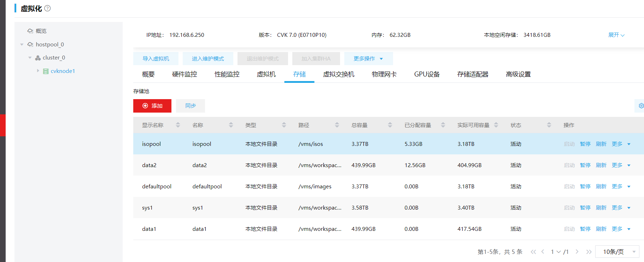
Task: Go to the last page of results
Action: (x=589, y=252)
